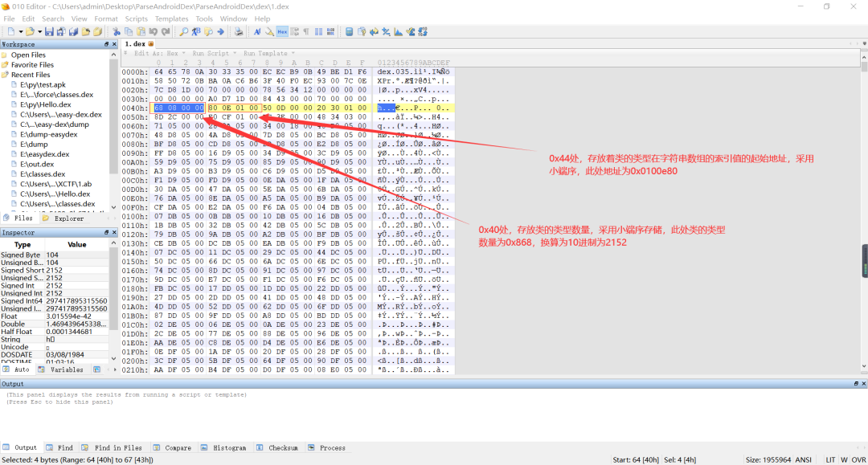Click the Save floppy disk icon
The width and height of the screenshot is (868, 465).
point(49,31)
